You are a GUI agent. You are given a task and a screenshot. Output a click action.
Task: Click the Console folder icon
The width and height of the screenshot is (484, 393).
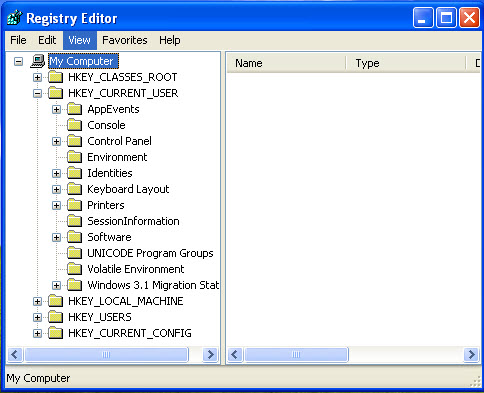tap(74, 125)
